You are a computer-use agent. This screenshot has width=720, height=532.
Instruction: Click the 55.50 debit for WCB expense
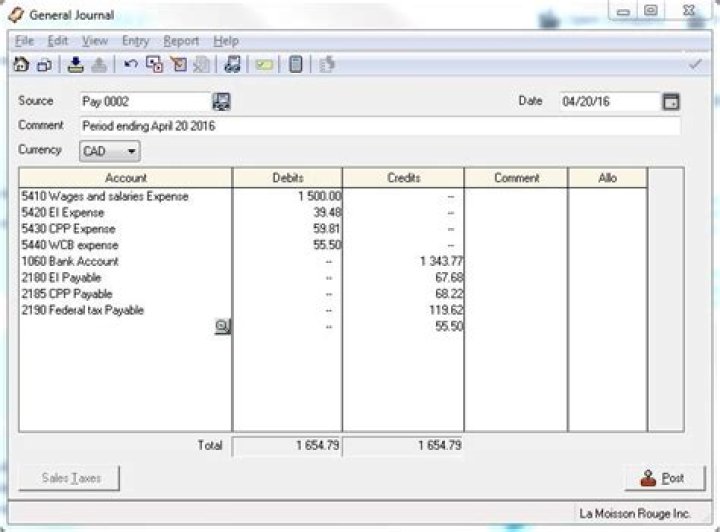click(x=327, y=245)
